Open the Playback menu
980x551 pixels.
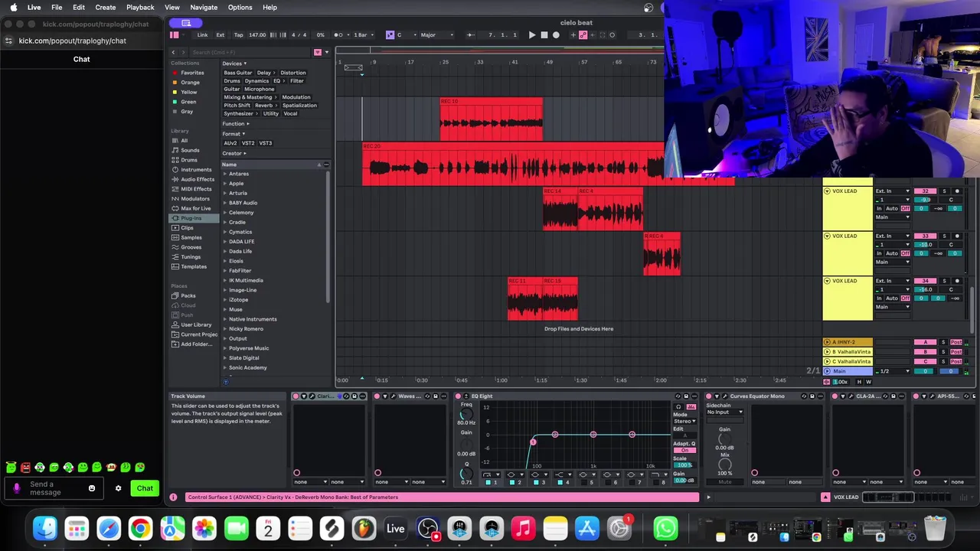[140, 7]
